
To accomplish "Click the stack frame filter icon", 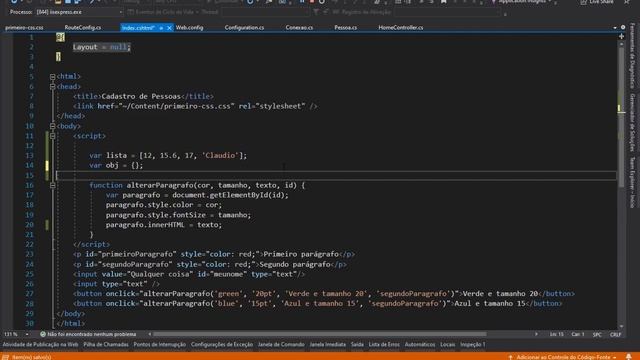I will point(316,12).
